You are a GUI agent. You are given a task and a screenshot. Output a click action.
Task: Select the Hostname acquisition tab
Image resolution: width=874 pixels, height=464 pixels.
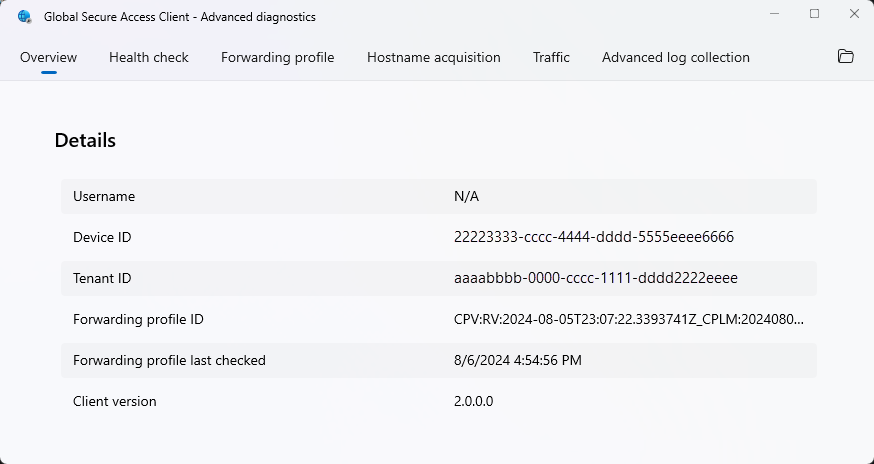coord(433,57)
